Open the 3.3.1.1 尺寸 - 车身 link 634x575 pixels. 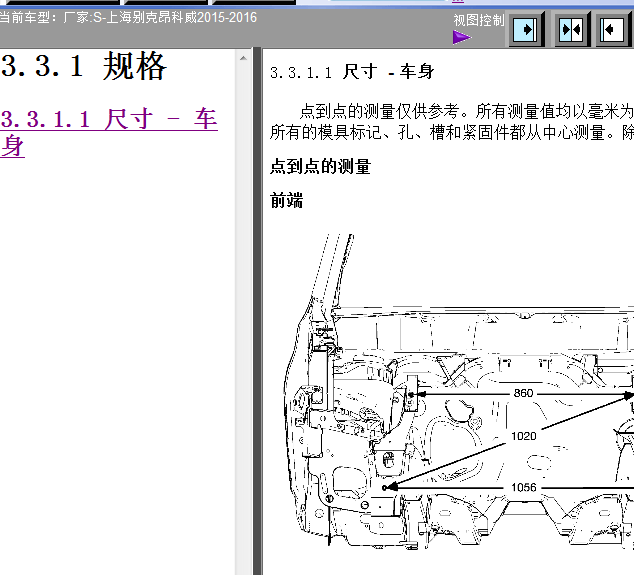click(109, 132)
